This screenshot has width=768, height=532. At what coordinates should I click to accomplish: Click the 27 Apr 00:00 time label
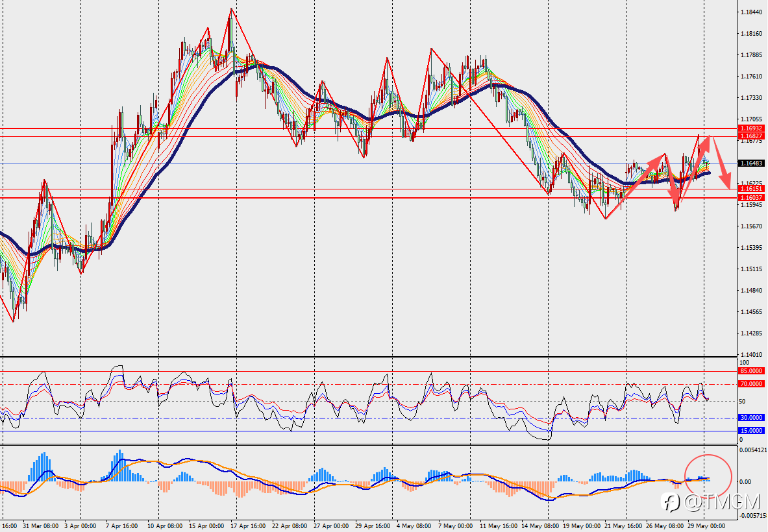pyautogui.click(x=331, y=526)
